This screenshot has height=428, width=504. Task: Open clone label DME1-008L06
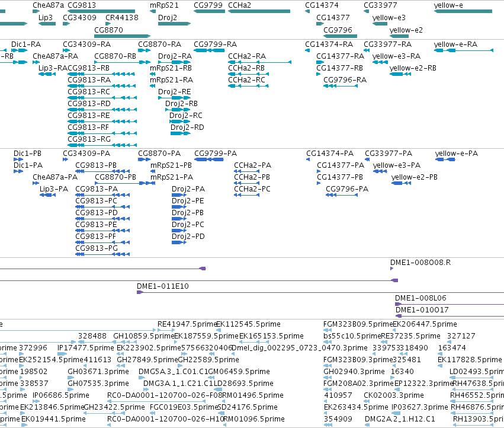[x=420, y=298]
